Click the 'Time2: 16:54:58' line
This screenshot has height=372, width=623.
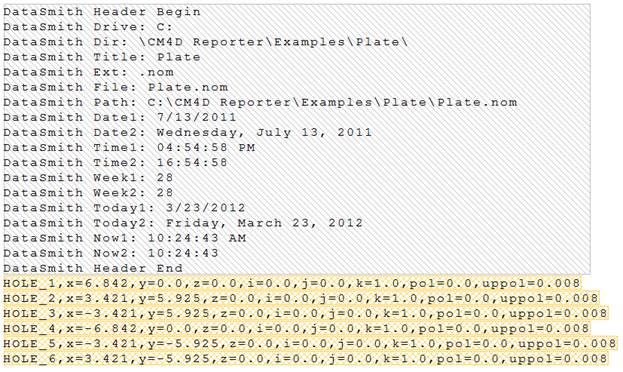click(x=115, y=163)
